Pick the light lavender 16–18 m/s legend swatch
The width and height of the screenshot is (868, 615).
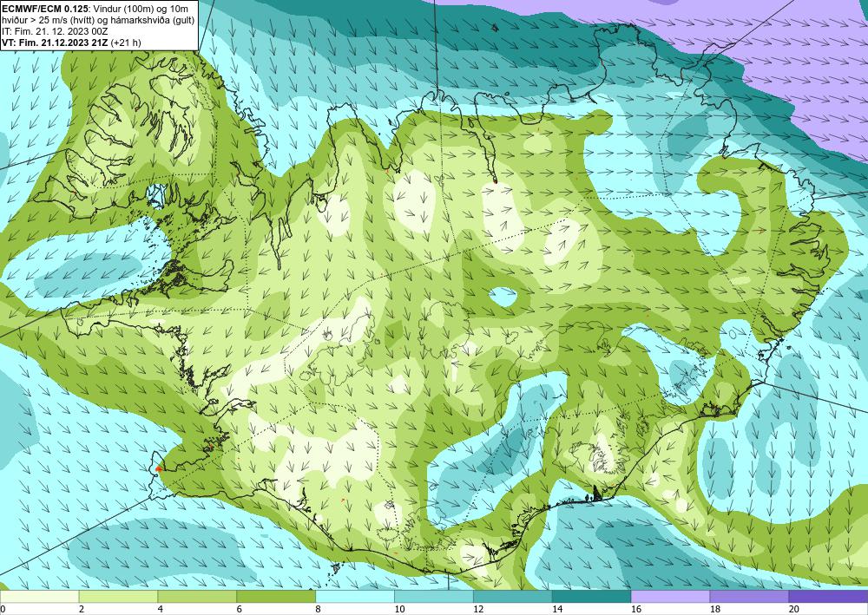[x=670, y=596]
